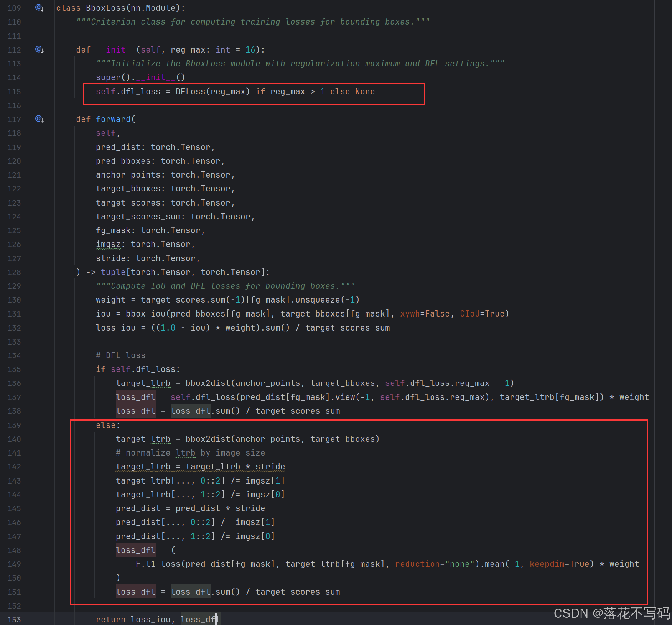Click the '# normalize ltrb by image size' comment
This screenshot has height=625, width=672.
click(x=190, y=453)
